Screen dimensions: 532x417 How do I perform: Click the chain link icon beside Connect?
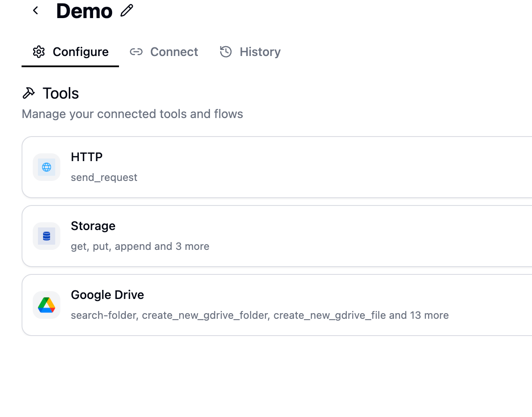tap(136, 52)
